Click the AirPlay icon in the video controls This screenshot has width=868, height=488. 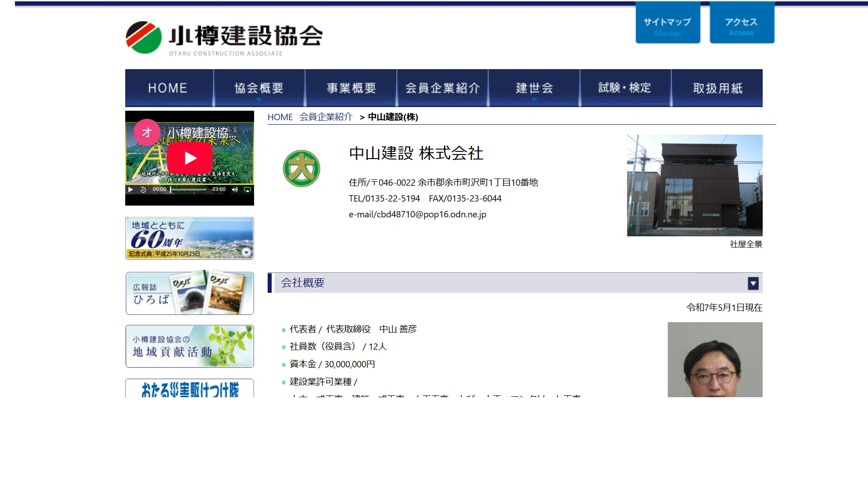pyautogui.click(x=247, y=190)
